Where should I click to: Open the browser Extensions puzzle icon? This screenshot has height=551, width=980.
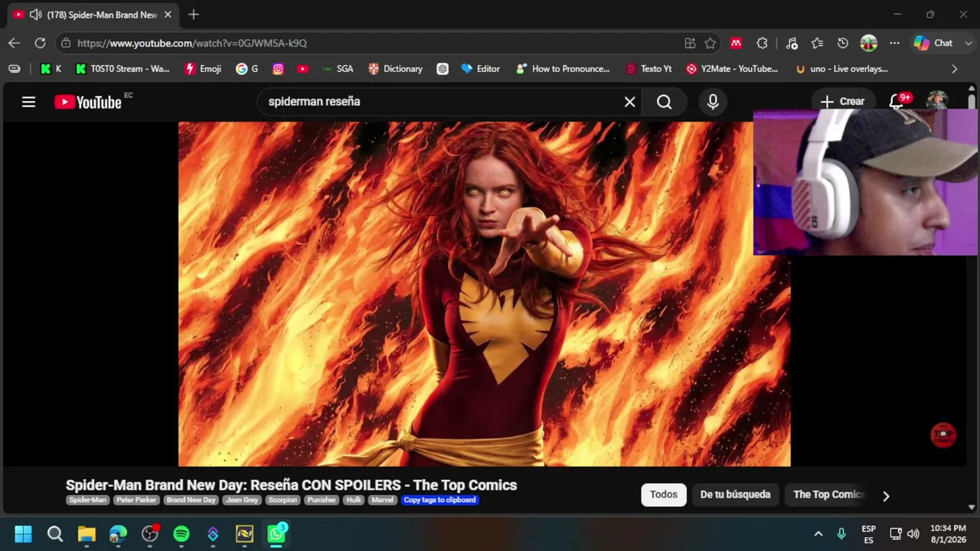(x=762, y=43)
